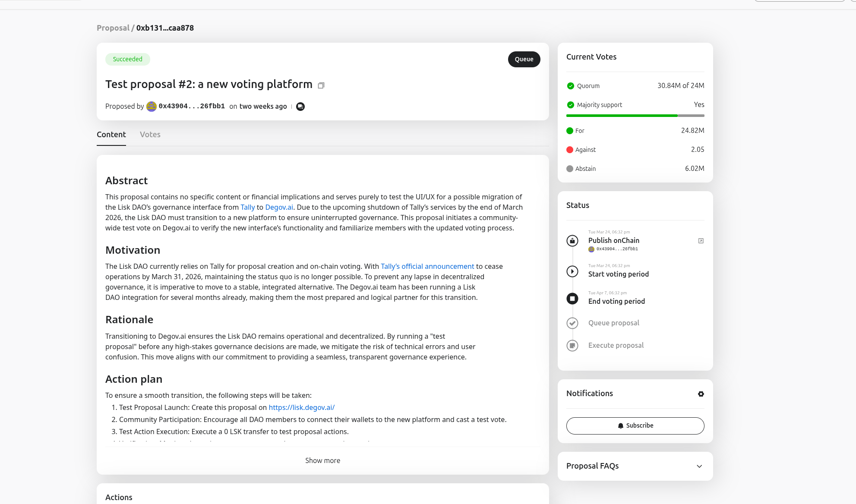Click the discussion icon next to proposal date
This screenshot has width=856, height=504.
click(x=300, y=107)
